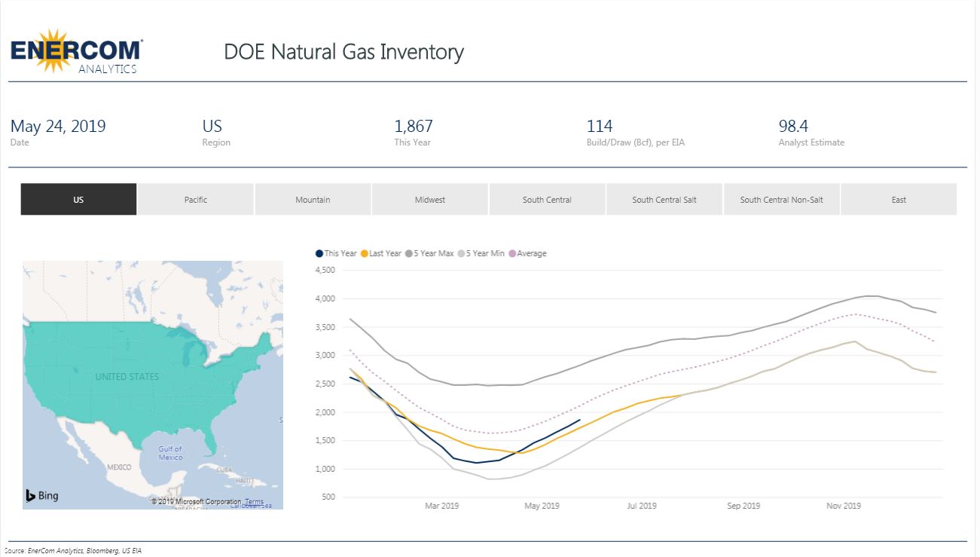Open the map Terms link
Screen dimensions: 980x557
254,502
